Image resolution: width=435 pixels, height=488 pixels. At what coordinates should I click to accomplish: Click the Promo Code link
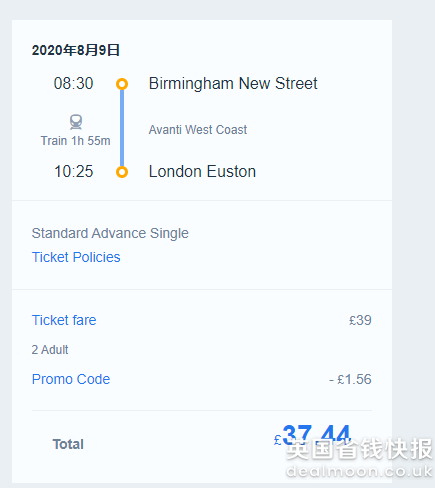click(71, 379)
